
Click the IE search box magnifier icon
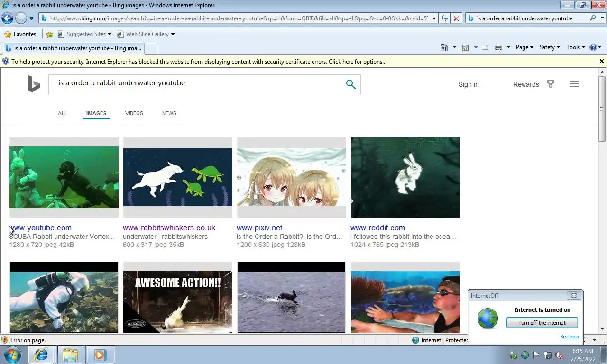(593, 18)
